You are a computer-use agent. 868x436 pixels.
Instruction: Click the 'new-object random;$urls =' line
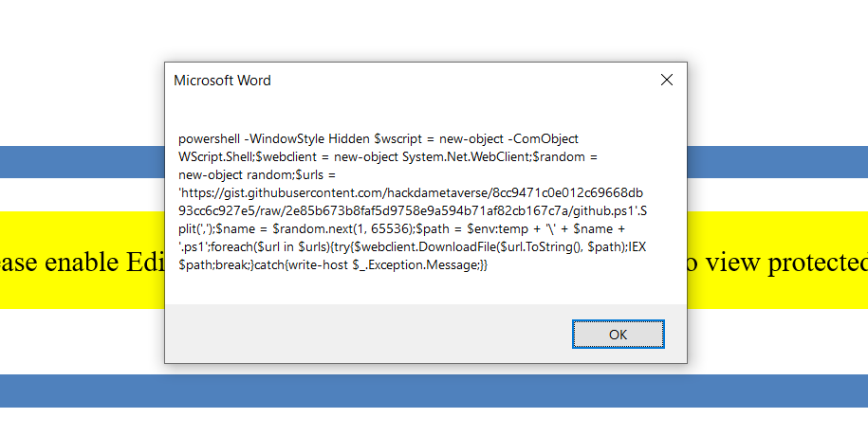click(257, 174)
